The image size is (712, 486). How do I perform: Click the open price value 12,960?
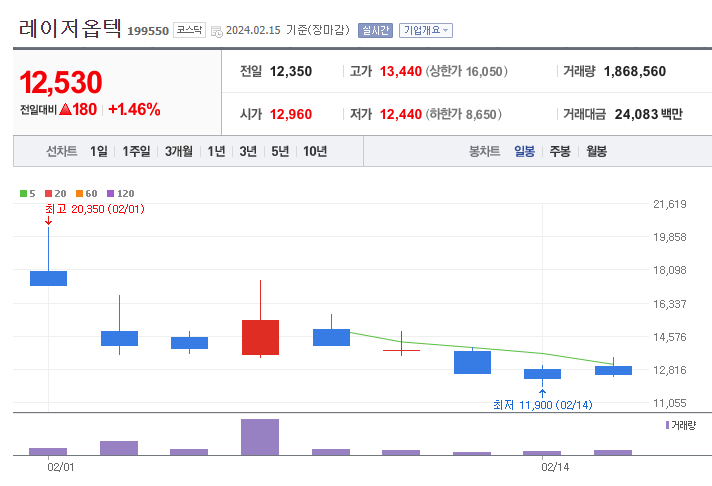pyautogui.click(x=291, y=114)
